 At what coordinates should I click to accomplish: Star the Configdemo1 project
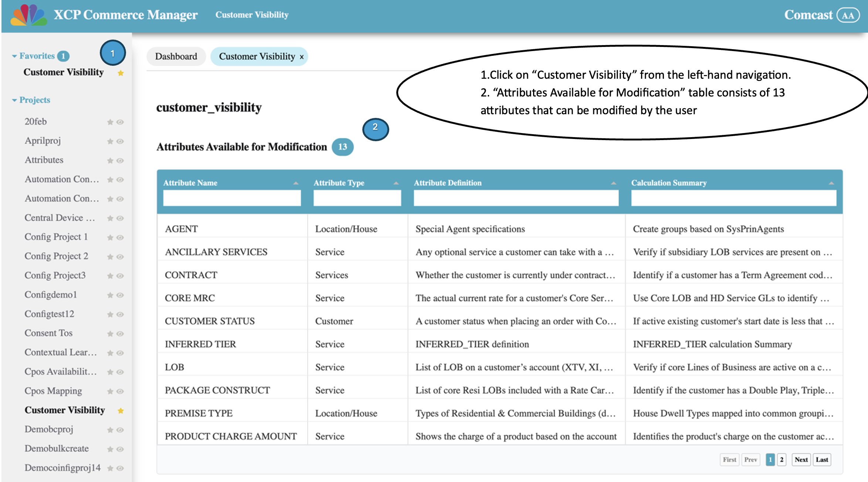click(x=110, y=295)
